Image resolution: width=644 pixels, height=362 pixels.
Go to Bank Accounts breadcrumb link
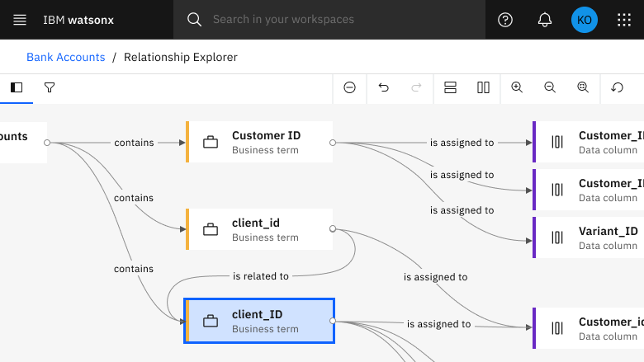point(66,58)
